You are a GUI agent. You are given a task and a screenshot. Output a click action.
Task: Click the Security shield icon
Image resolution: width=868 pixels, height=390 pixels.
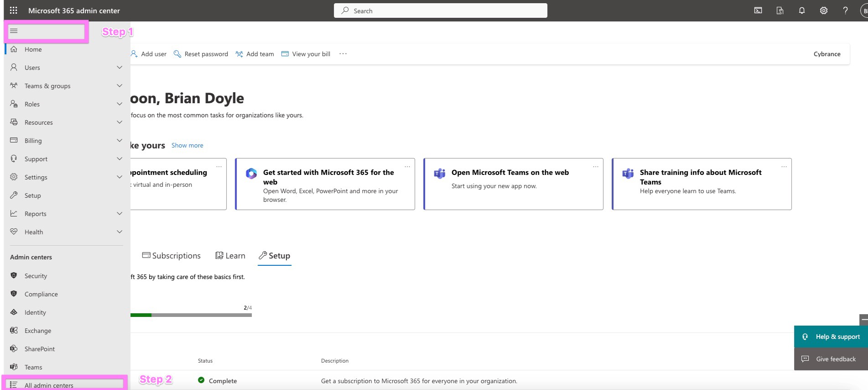coord(14,275)
